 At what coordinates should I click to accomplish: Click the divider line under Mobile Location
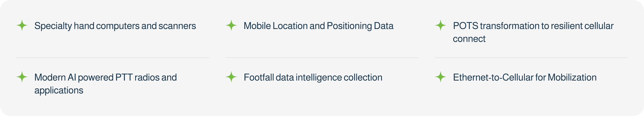point(322,58)
